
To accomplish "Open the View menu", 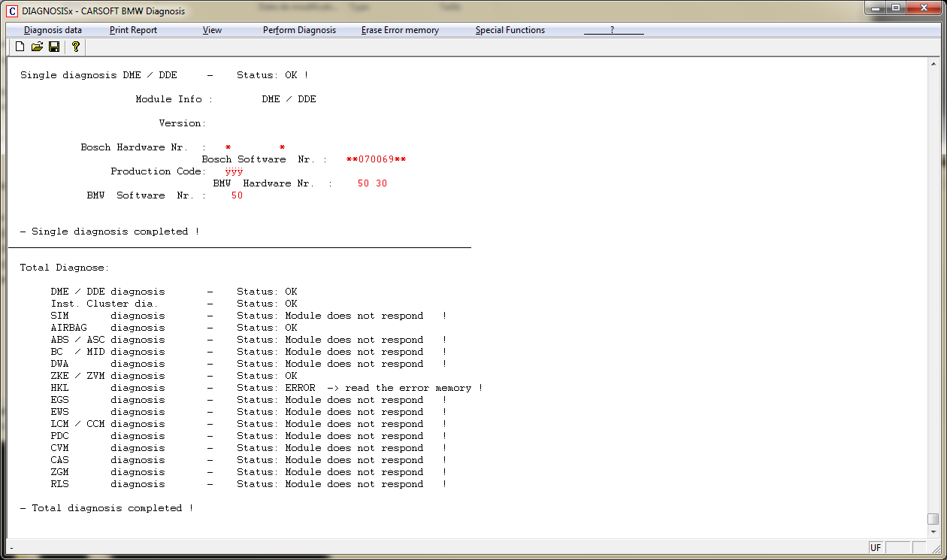I will (x=212, y=30).
